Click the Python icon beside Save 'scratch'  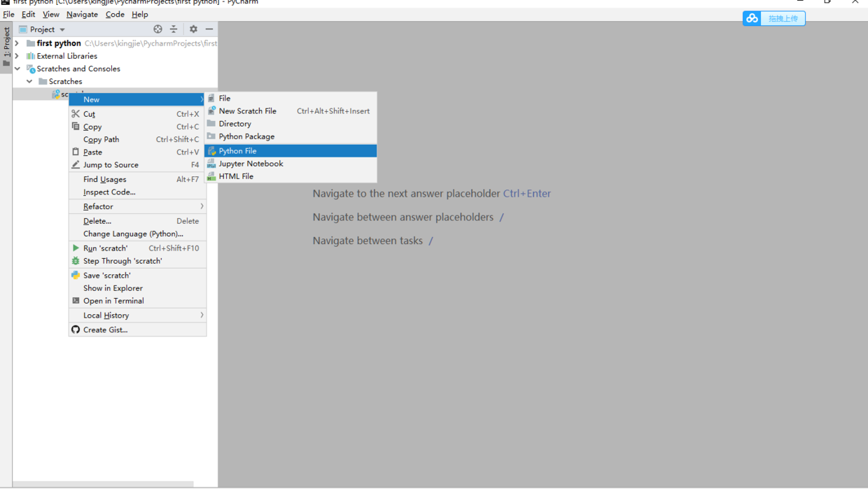click(76, 275)
